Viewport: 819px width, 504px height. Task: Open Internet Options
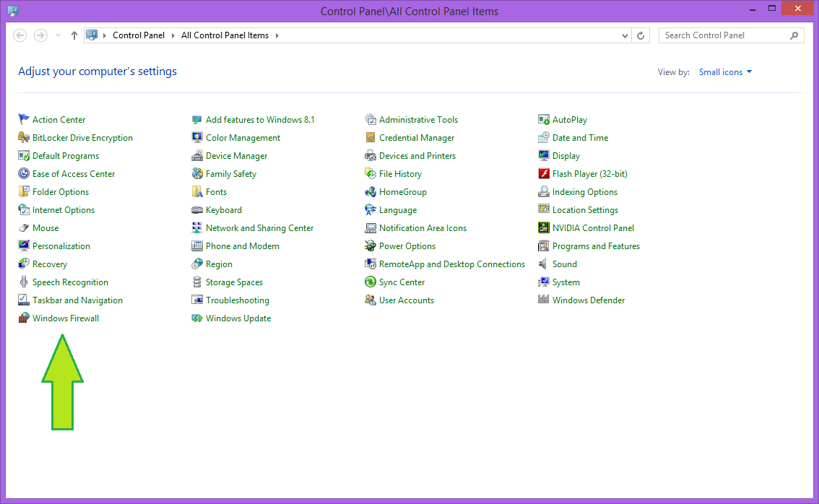64,210
